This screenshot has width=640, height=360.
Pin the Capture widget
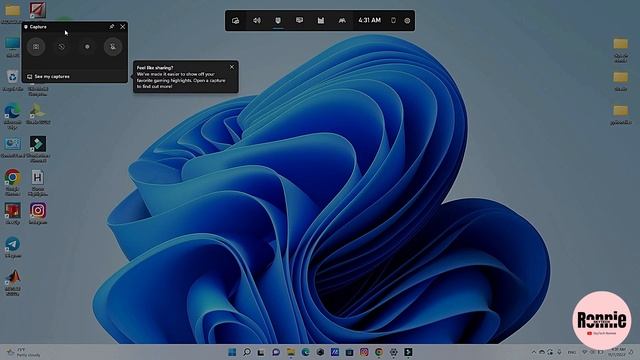point(111,27)
